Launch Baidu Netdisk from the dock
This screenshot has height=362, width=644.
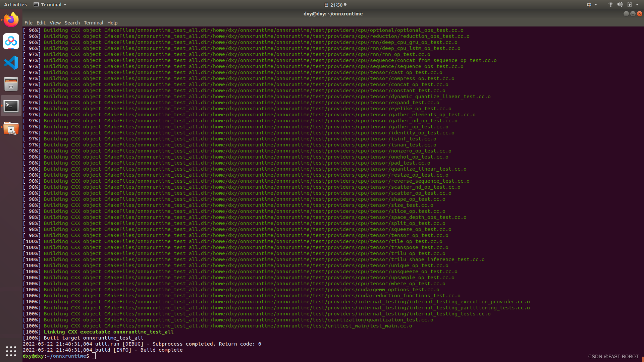point(11,42)
